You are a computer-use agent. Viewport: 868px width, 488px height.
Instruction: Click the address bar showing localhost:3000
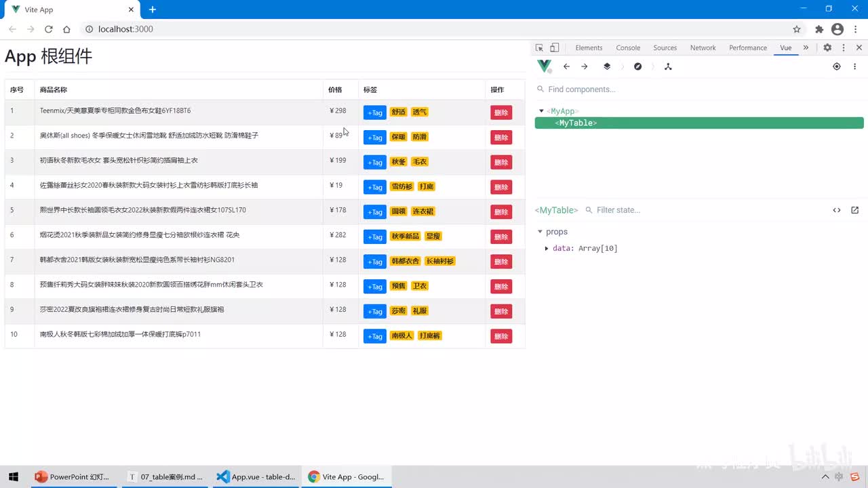pyautogui.click(x=434, y=29)
